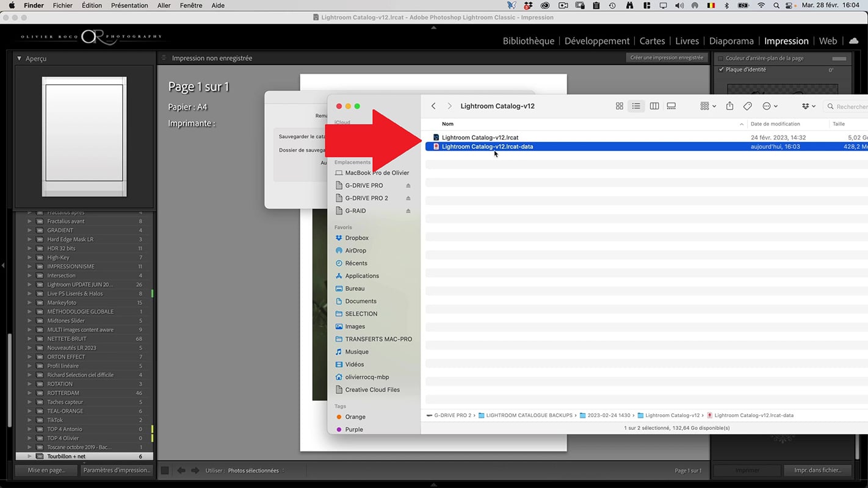868x488 pixels.
Task: Eject the G-RAID volume
Action: 408,211
